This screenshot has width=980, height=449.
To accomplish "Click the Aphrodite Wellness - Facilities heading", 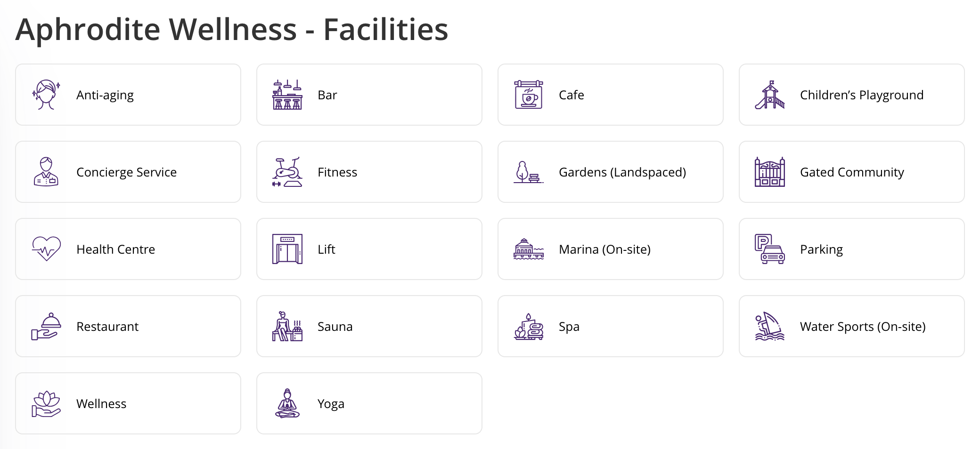I will pyautogui.click(x=232, y=30).
